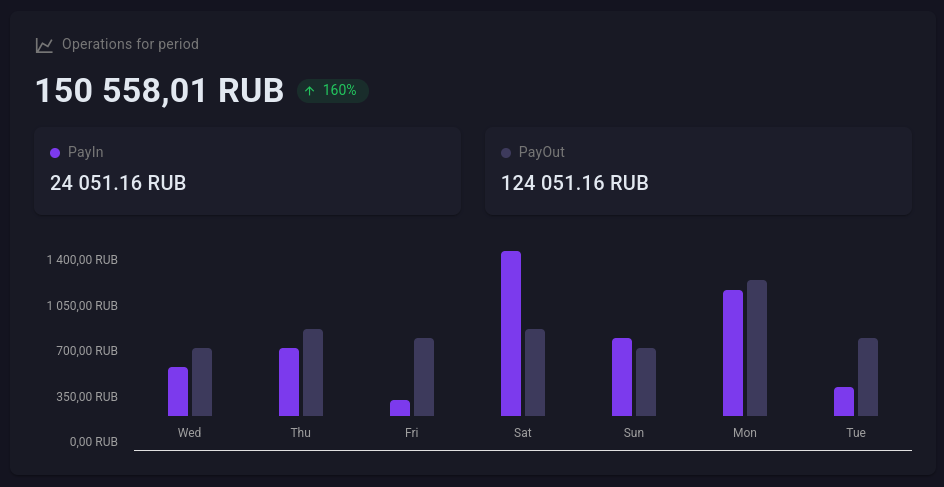The image size is (944, 487).
Task: Click the Mon label on the x-axis
Action: pos(745,433)
